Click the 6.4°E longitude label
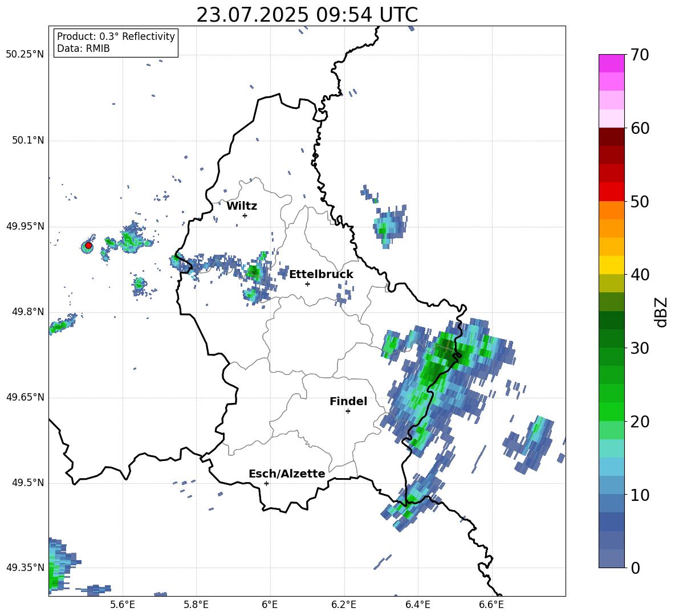 [417, 605]
